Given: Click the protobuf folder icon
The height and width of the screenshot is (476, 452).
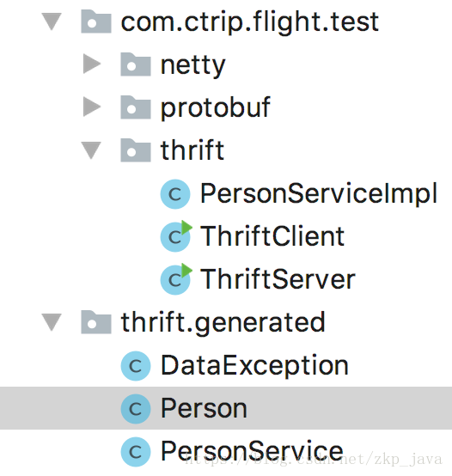Looking at the screenshot, I should (136, 107).
